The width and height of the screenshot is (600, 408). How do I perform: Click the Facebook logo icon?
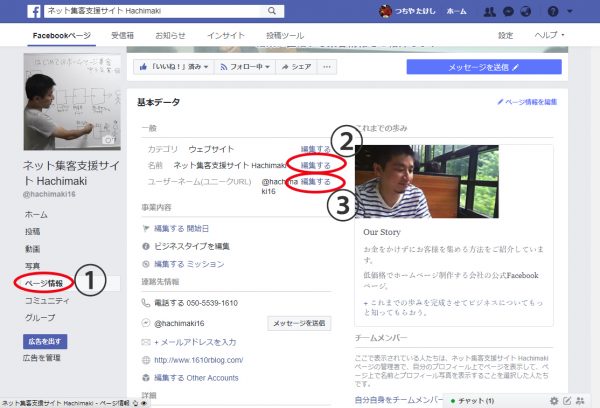[x=34, y=11]
